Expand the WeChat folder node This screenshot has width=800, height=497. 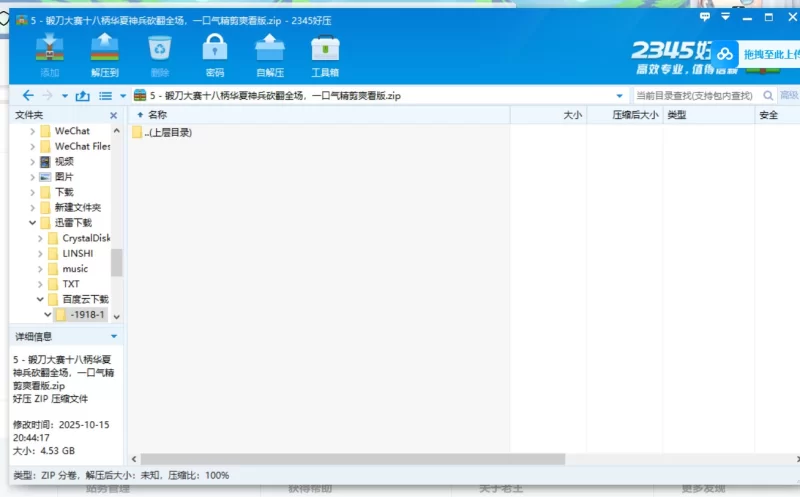pyautogui.click(x=33, y=131)
